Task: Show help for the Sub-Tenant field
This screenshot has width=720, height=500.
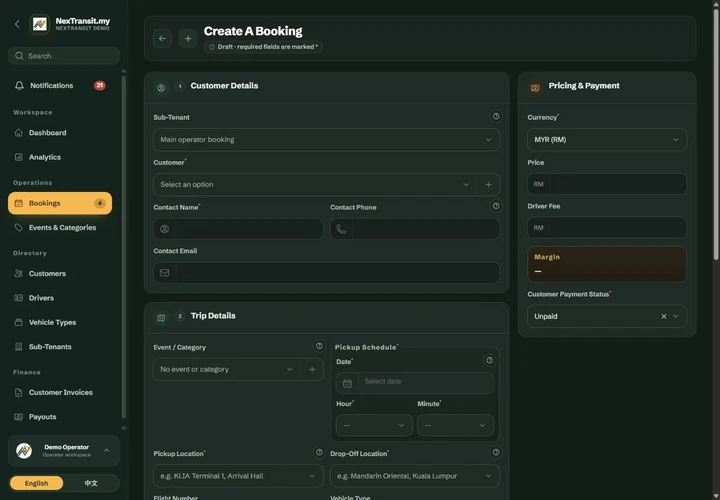Action: pos(496,116)
